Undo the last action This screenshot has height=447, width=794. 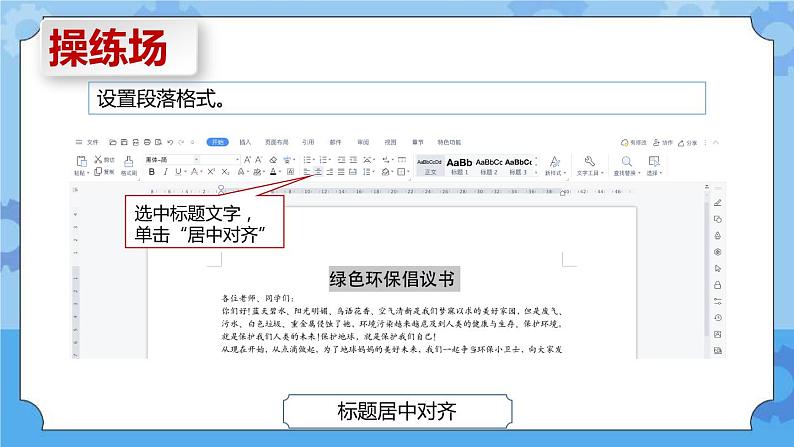[170, 142]
